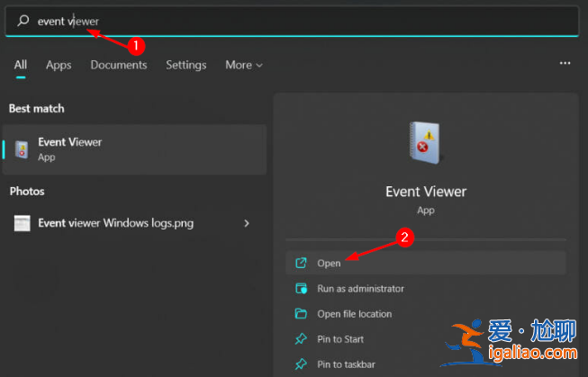Switch to the Settings tab
This screenshot has height=377, width=588.
pyautogui.click(x=185, y=65)
